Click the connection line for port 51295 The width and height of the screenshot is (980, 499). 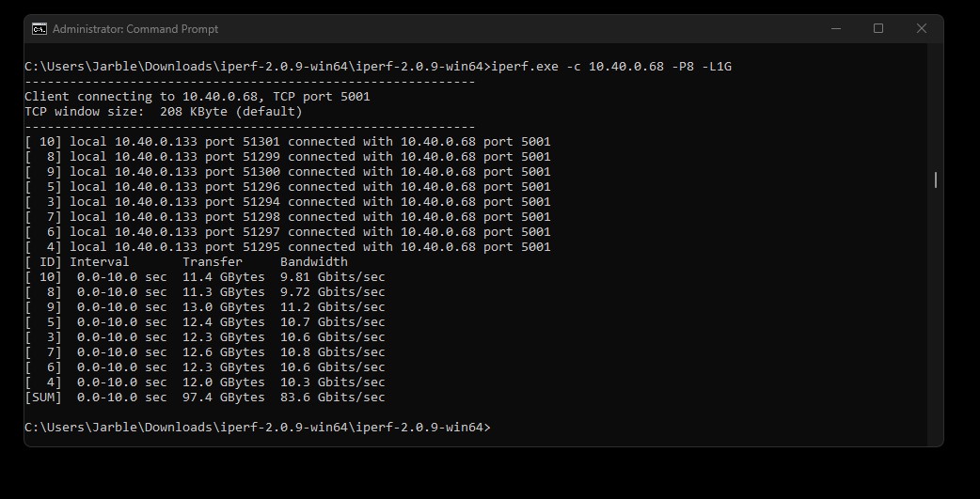pos(288,247)
